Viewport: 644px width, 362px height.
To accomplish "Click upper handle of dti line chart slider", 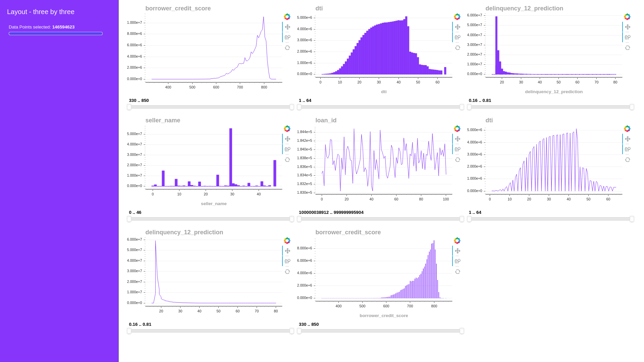I will pos(632,219).
